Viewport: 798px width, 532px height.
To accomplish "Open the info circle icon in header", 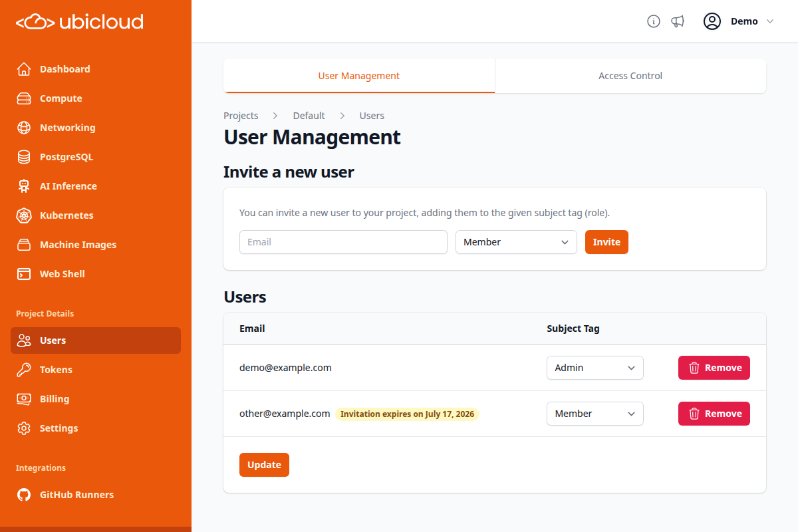I will point(654,21).
